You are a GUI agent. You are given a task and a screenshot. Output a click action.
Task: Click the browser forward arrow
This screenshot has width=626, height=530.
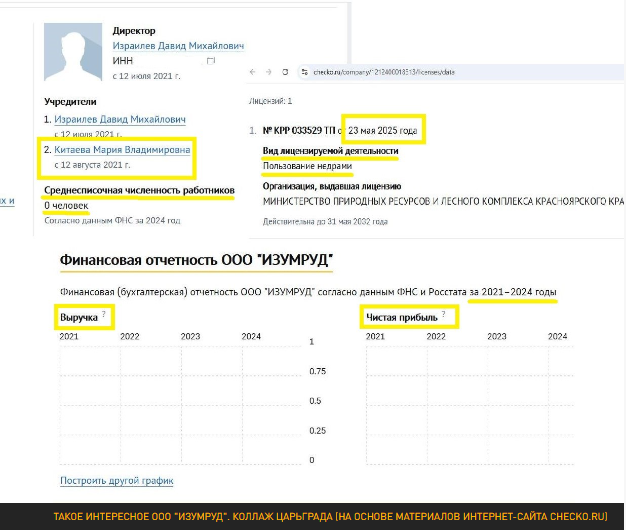tap(269, 72)
